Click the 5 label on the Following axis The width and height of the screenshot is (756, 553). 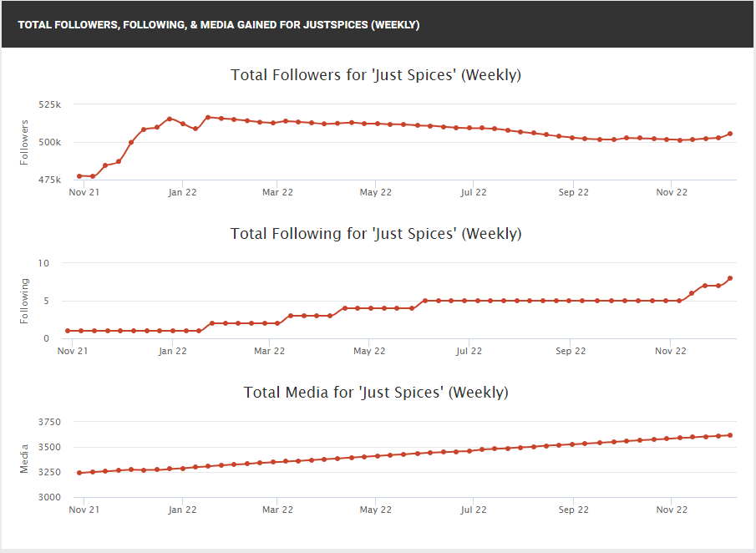(x=46, y=301)
